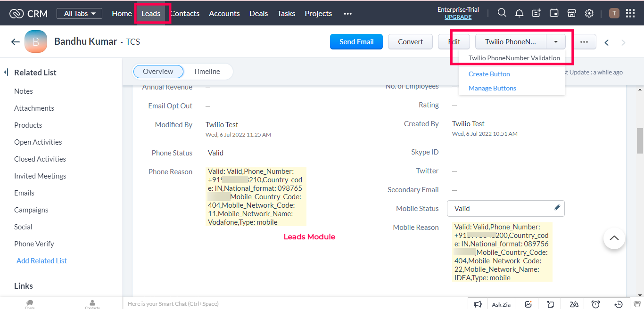Viewport: 644px width, 309px height.
Task: Open the Setup gear icon
Action: coord(589,13)
